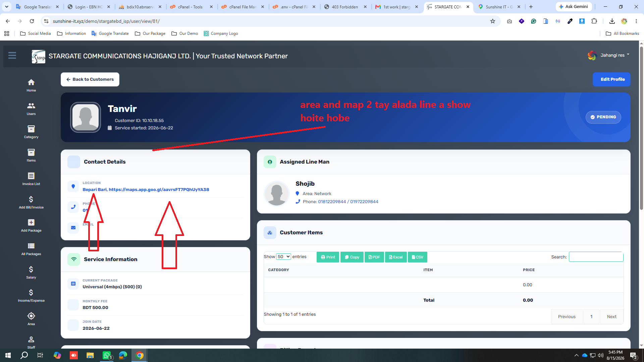Image resolution: width=644 pixels, height=362 pixels.
Task: Switch to Google Translate tab
Action: click(x=37, y=7)
